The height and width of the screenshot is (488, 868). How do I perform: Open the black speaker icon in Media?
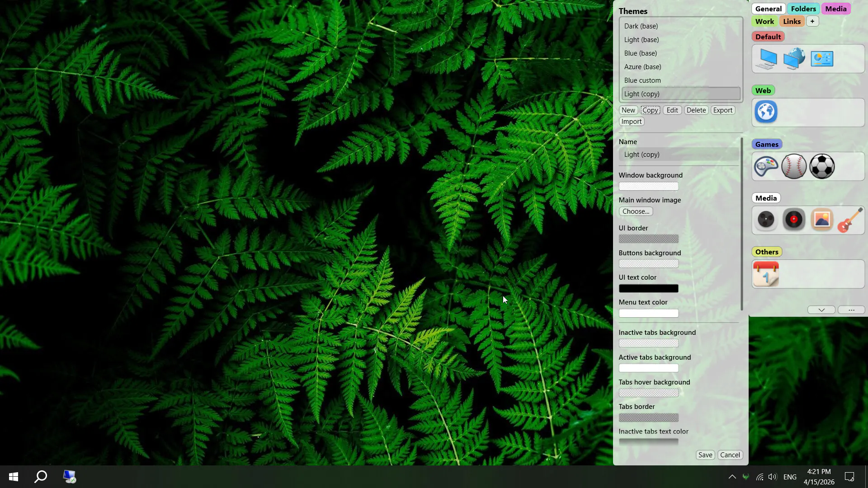click(766, 220)
